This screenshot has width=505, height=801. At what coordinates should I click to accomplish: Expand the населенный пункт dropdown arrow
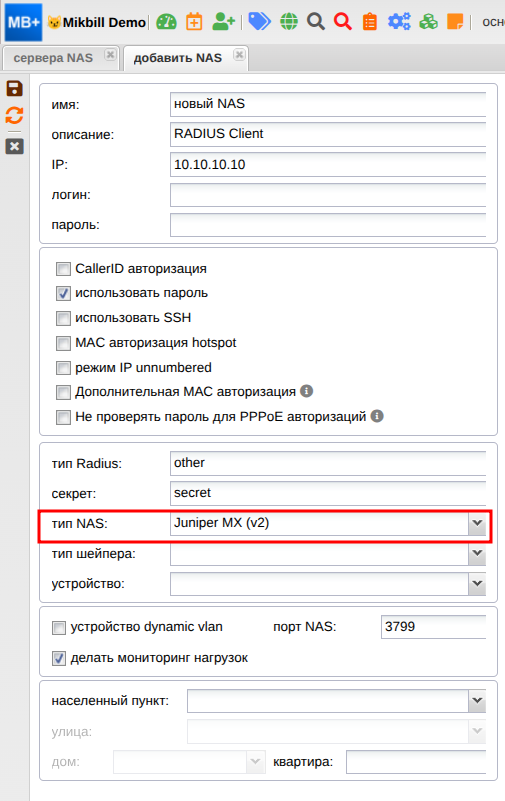click(x=477, y=701)
